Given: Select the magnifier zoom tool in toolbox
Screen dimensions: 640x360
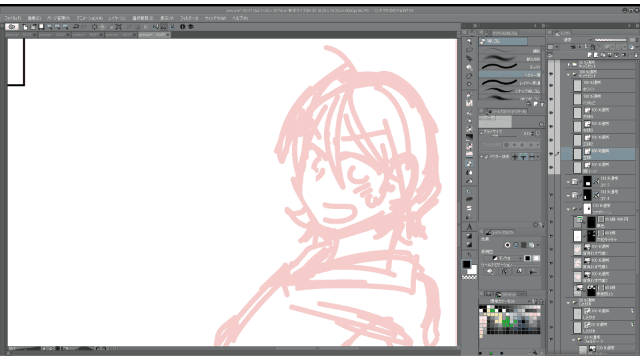Looking at the screenshot, I should pos(469,41).
